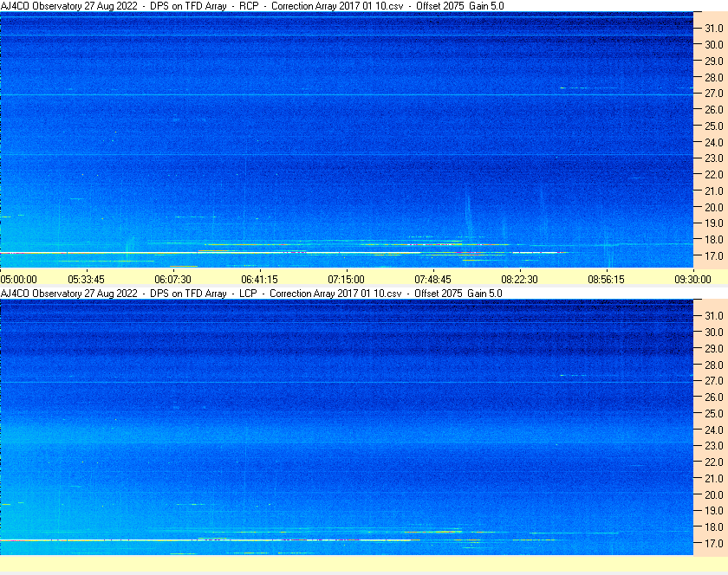Screen dimensions: 728x575
Task: Click the LCP spectrogram title line
Action: pos(251,294)
